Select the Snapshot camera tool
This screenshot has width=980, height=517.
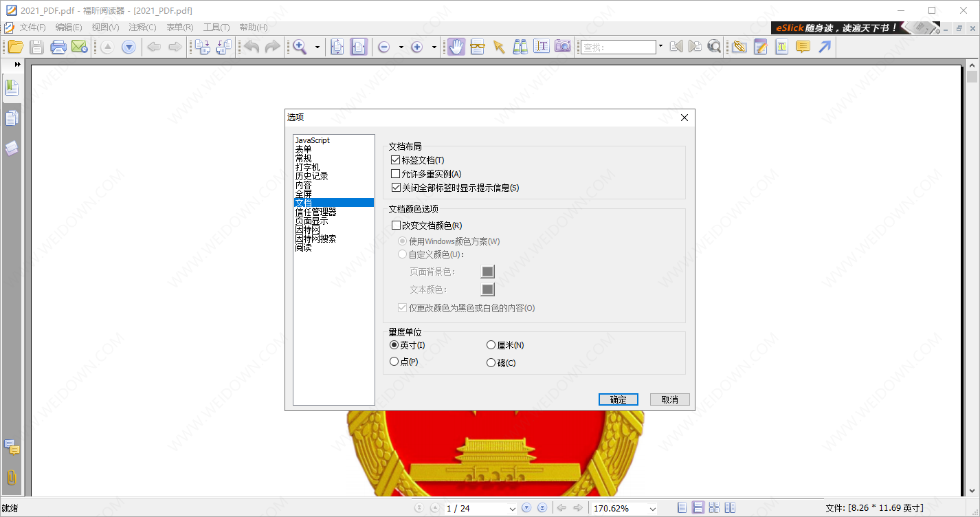click(x=563, y=47)
